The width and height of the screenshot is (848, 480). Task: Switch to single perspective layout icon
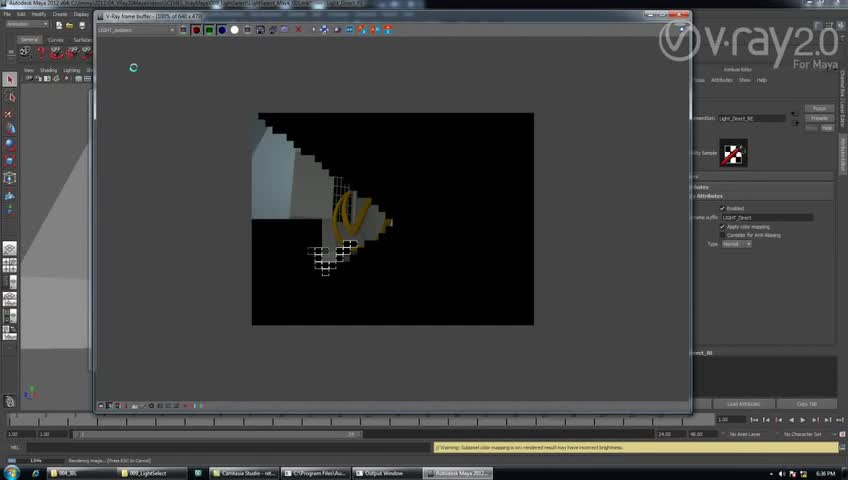click(10, 248)
